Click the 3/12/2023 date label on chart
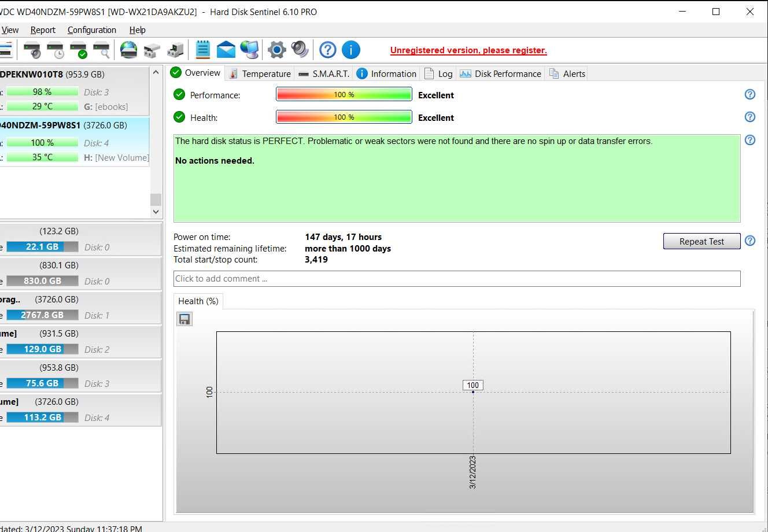 472,472
